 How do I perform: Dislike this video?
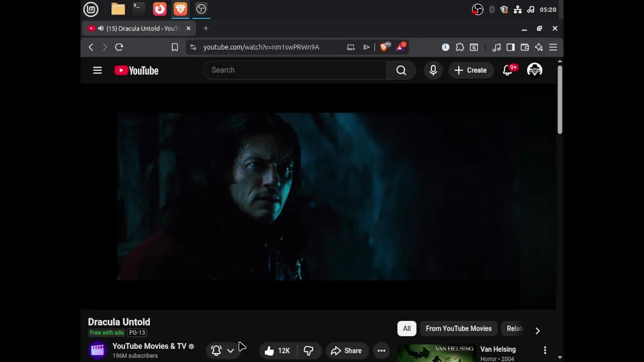[x=308, y=351]
